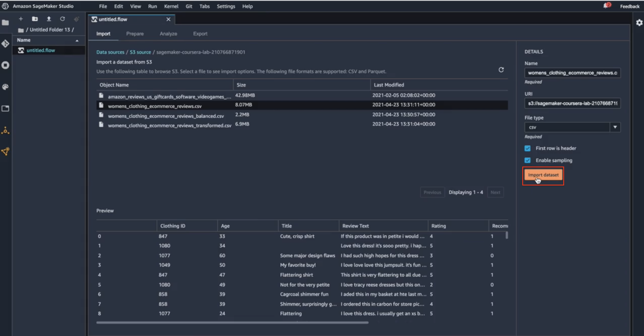Click Untitled Folder 13 breadcrumb

coord(50,30)
